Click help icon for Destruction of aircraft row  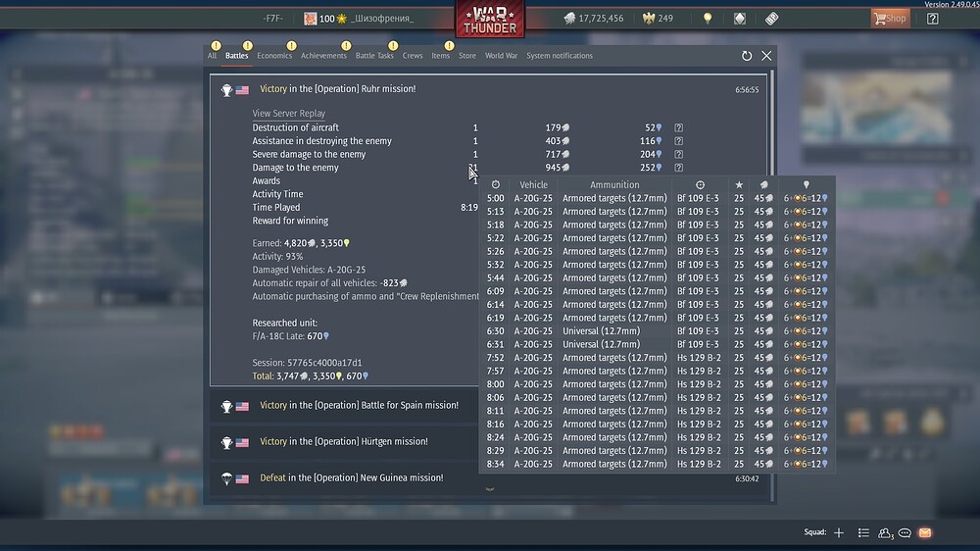pyautogui.click(x=678, y=127)
